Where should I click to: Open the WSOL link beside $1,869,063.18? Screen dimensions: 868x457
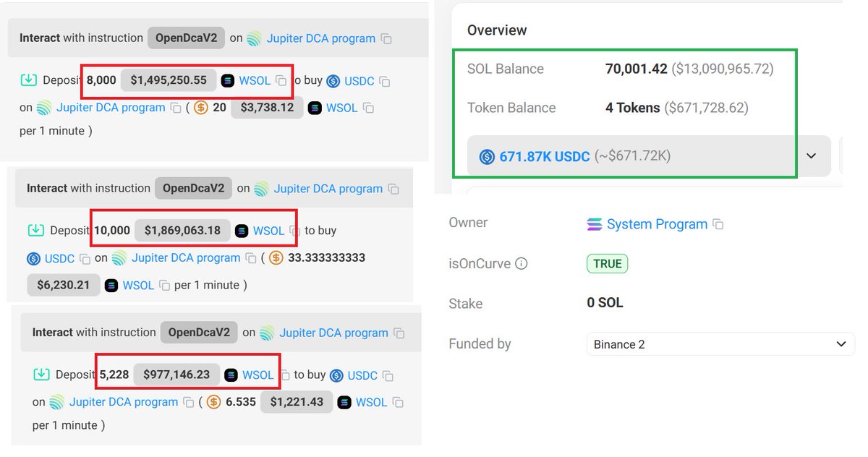click(x=268, y=231)
